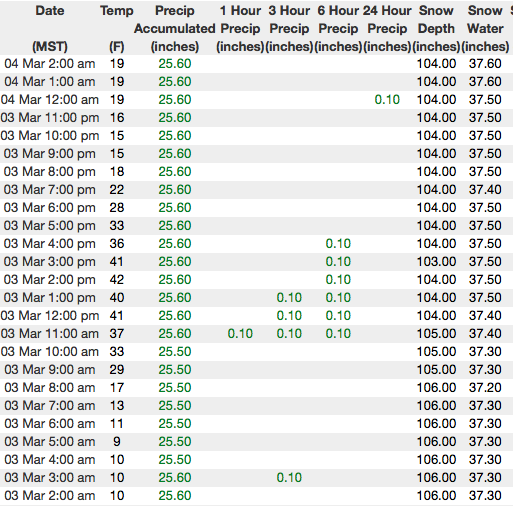
Task: Click the 0.10 in 1 Hour Precip column
Action: (240, 334)
